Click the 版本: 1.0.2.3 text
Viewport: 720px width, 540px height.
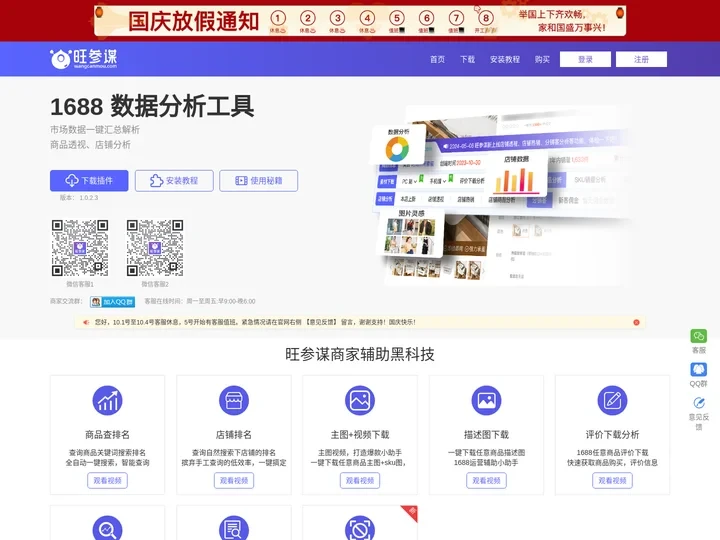79,198
